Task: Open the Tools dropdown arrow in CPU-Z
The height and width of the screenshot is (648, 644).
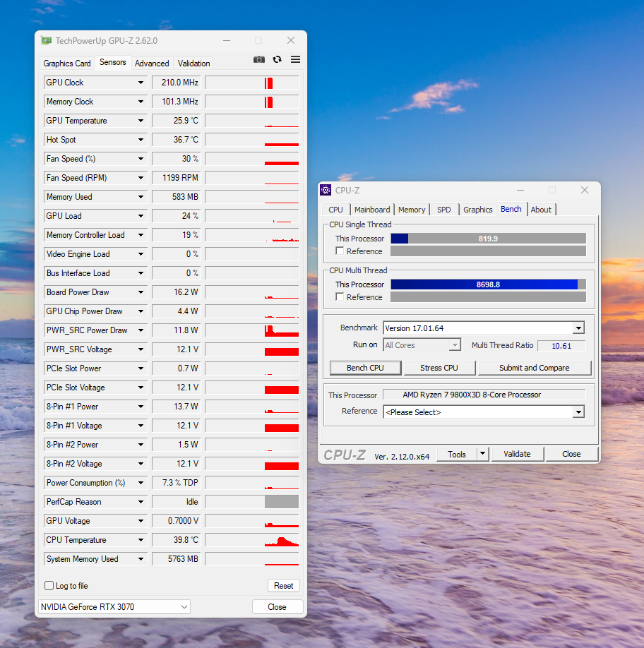Action: (x=482, y=454)
